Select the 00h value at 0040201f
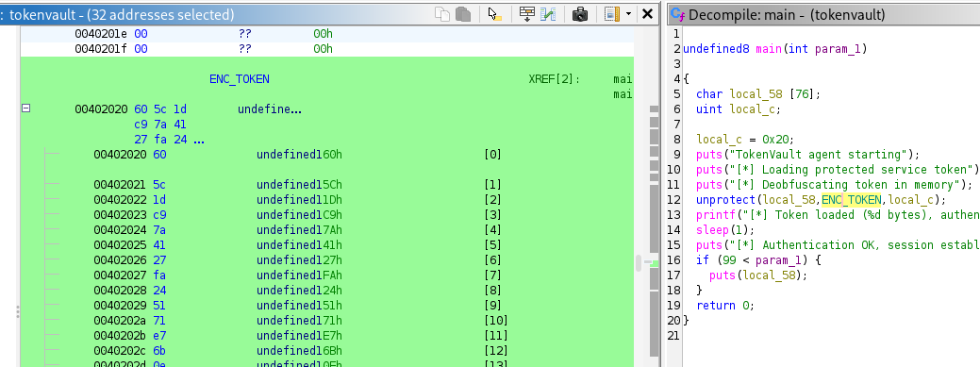 [x=324, y=49]
